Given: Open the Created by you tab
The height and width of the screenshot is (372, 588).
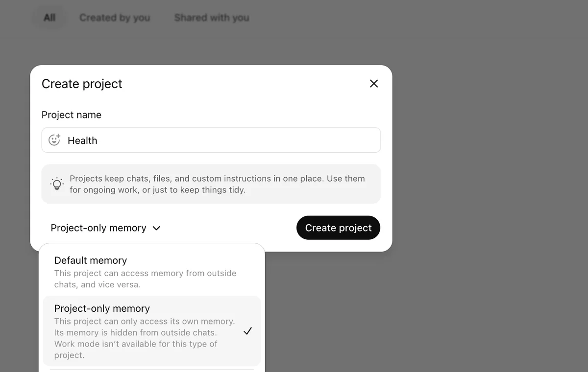Looking at the screenshot, I should (115, 18).
